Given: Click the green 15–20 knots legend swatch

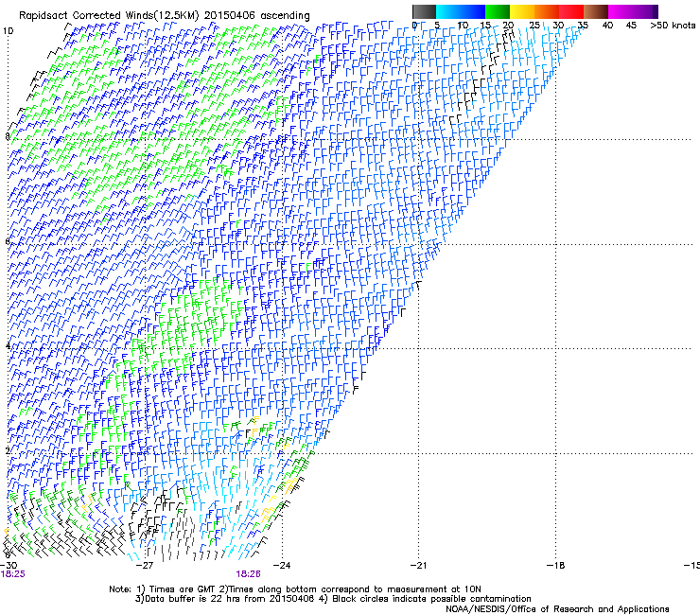Looking at the screenshot, I should click(498, 11).
